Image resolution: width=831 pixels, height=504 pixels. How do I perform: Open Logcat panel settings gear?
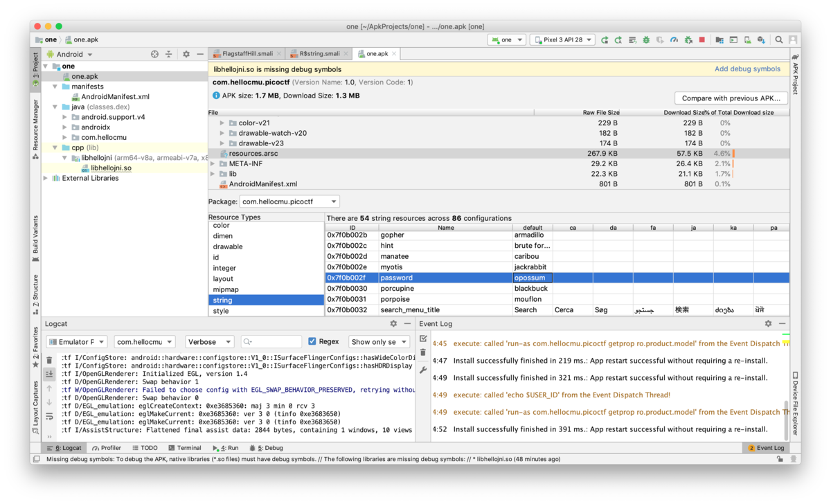click(393, 323)
